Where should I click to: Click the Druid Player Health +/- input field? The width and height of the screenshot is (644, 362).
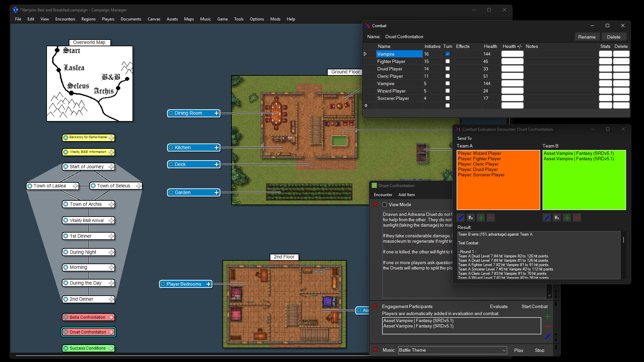(512, 69)
